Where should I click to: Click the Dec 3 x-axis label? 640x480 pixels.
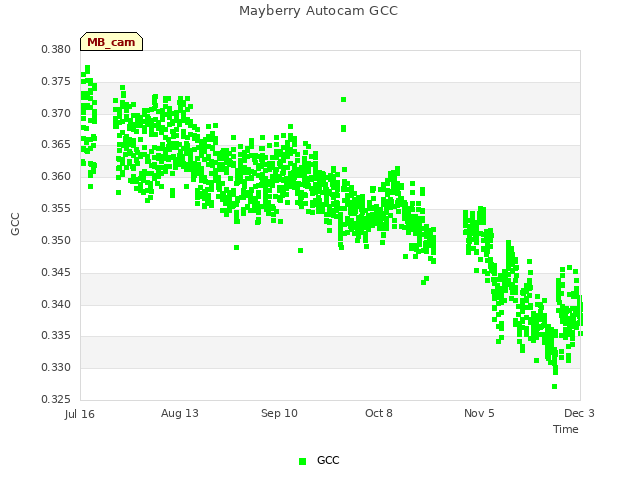[x=579, y=413]
